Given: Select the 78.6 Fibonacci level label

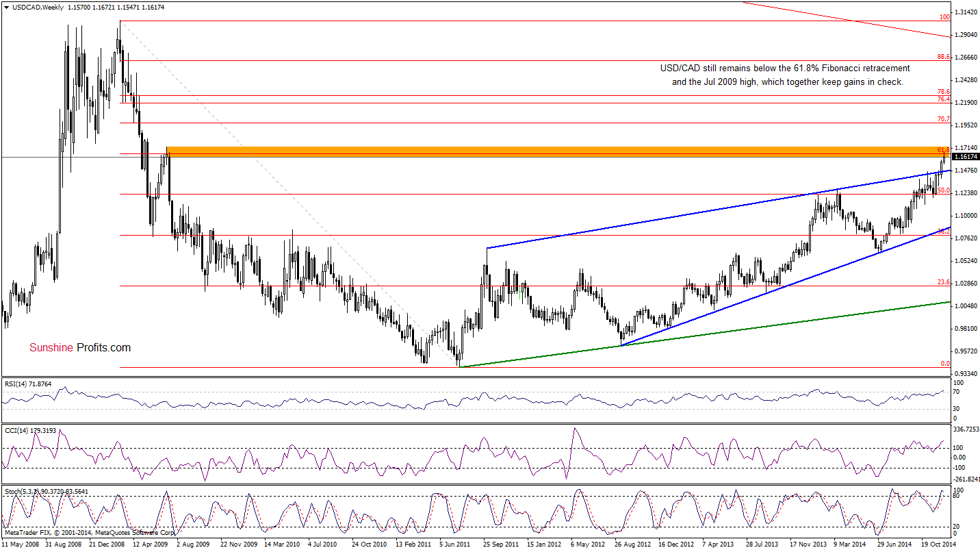Looking at the screenshot, I should tap(944, 92).
